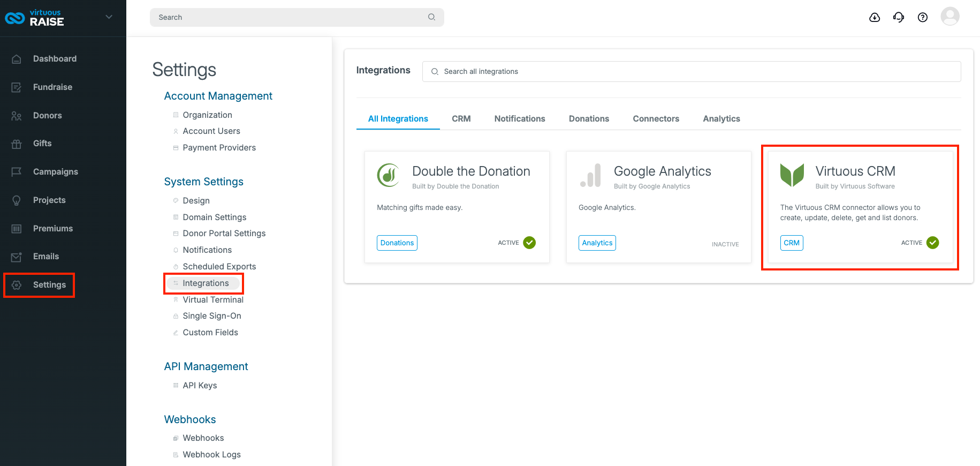Switch to the Donations tab

click(589, 119)
